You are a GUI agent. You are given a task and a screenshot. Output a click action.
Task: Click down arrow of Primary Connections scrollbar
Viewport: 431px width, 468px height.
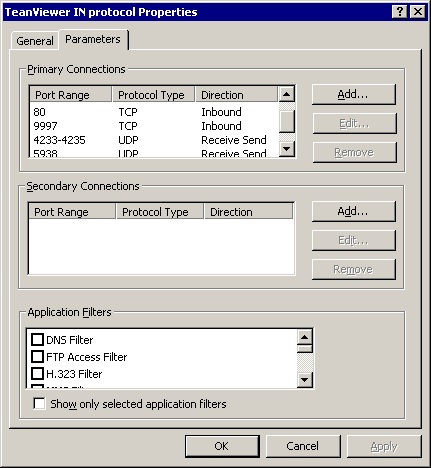point(287,149)
